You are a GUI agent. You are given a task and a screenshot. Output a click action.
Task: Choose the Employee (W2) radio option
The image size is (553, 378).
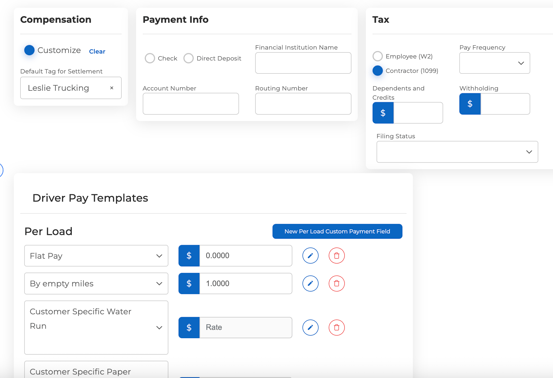377,56
